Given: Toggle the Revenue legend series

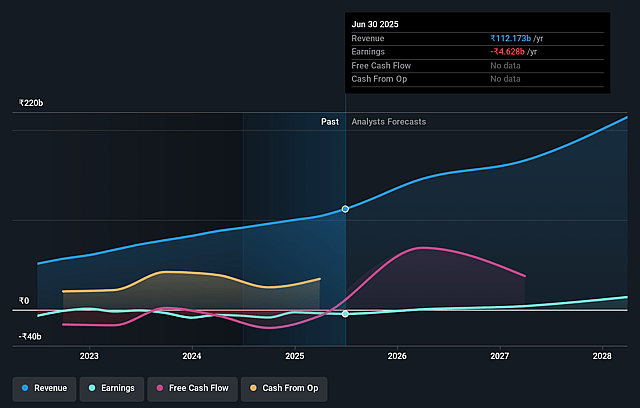Looking at the screenshot, I should [x=44, y=388].
